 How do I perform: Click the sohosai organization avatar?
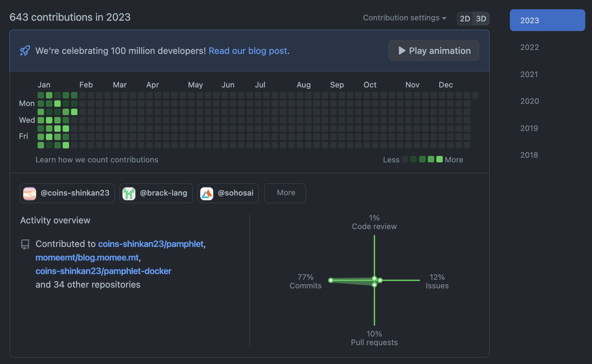point(207,193)
